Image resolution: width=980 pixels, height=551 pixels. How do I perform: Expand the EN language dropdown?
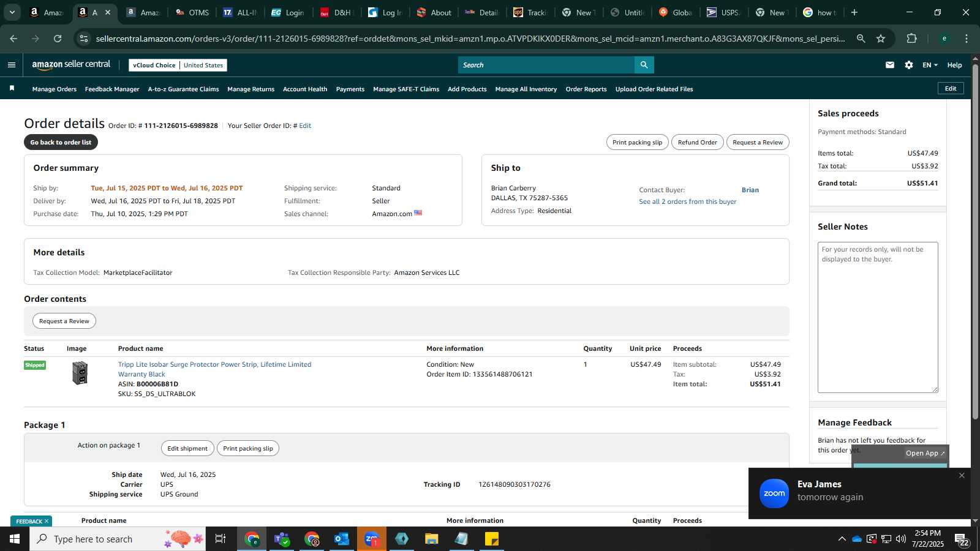pos(930,65)
